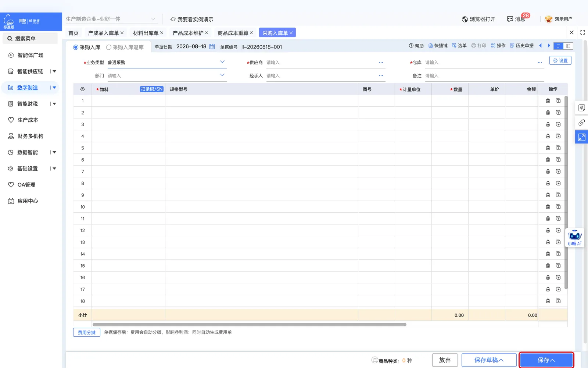Toggle the 商品种类 circle checkbox
The image size is (588, 368).
(374, 360)
